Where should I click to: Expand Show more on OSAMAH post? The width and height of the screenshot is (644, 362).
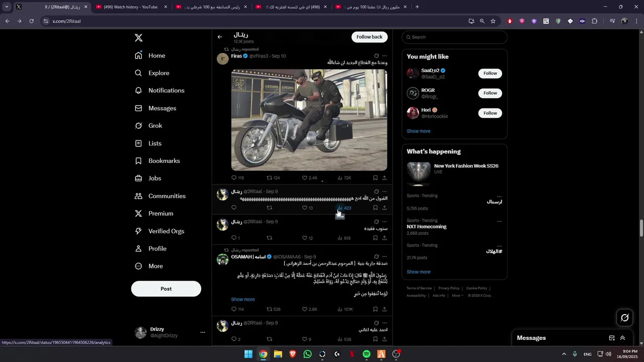tap(243, 300)
